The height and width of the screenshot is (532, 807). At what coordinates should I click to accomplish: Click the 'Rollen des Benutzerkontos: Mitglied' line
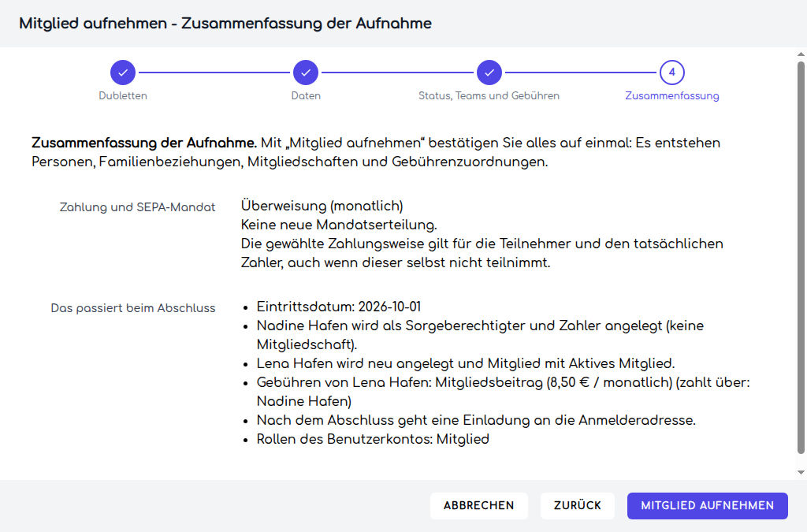tap(373, 439)
